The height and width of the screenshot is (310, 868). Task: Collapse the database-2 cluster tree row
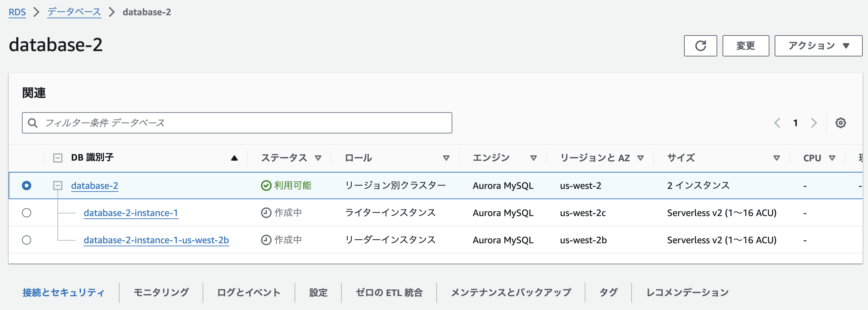click(x=58, y=186)
